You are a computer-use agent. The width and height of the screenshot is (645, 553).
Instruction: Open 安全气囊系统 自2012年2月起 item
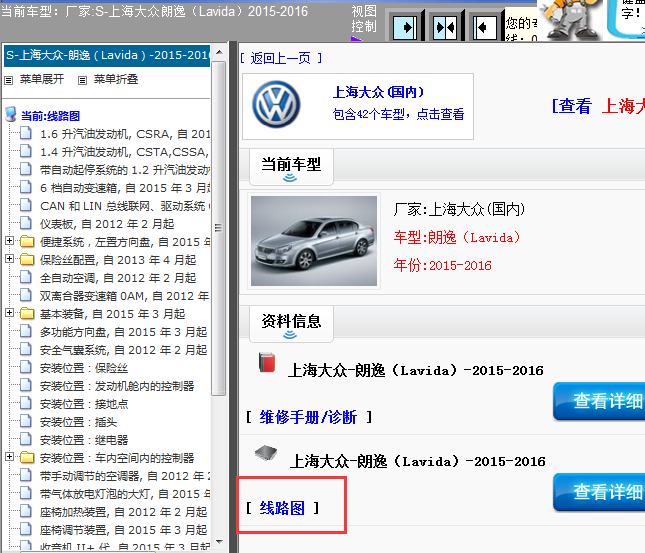coord(123,350)
